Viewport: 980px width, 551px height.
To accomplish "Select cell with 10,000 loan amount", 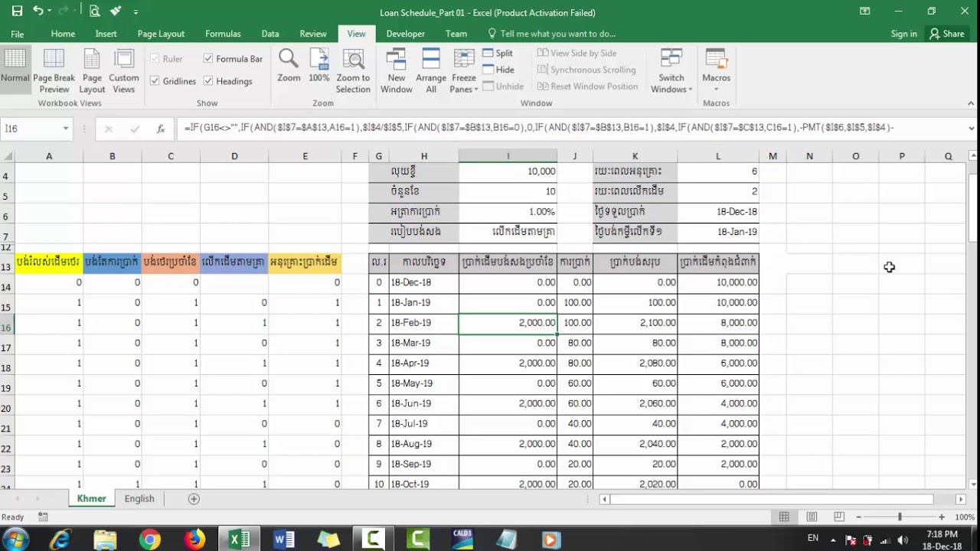I will coord(508,171).
